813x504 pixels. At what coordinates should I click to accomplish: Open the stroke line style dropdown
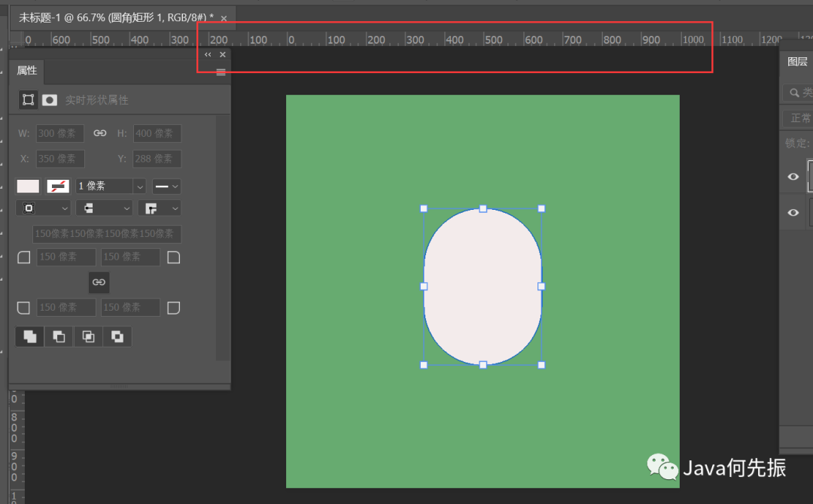pos(166,186)
